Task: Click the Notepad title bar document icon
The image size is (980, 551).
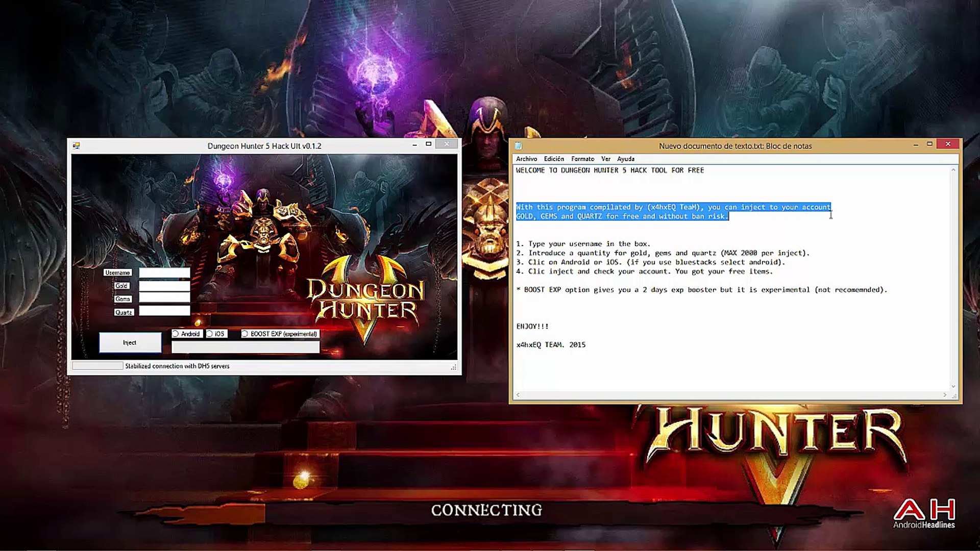Action: pyautogui.click(x=519, y=145)
